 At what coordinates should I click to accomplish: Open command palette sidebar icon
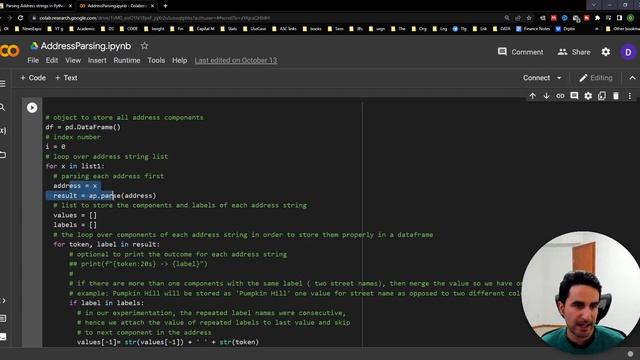click(x=3, y=318)
